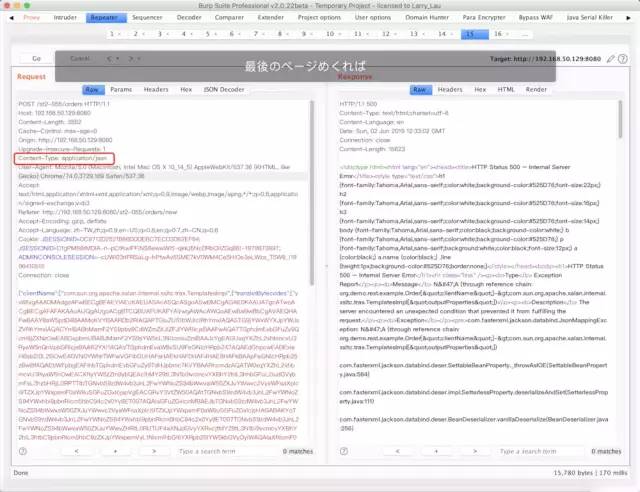Open the Comparer tab

pyautogui.click(x=229, y=18)
